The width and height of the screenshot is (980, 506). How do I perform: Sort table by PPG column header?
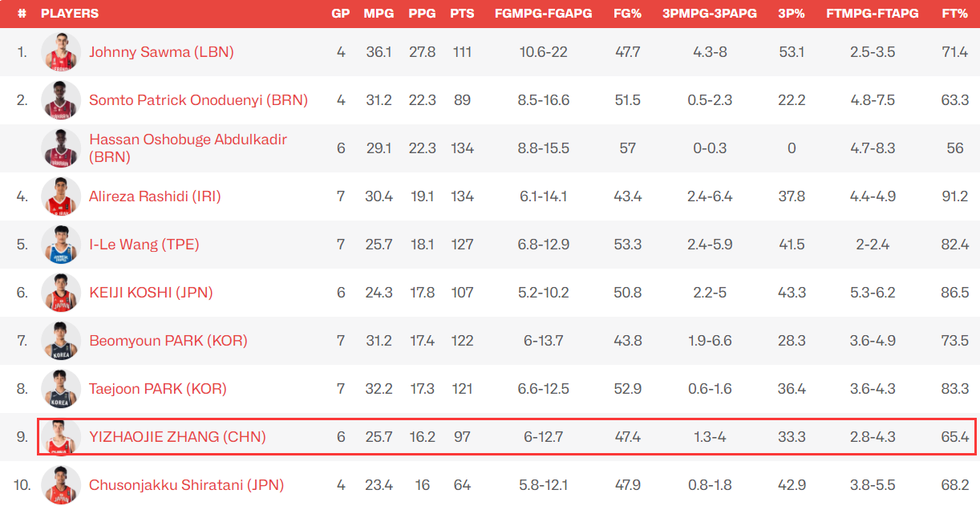pyautogui.click(x=422, y=14)
